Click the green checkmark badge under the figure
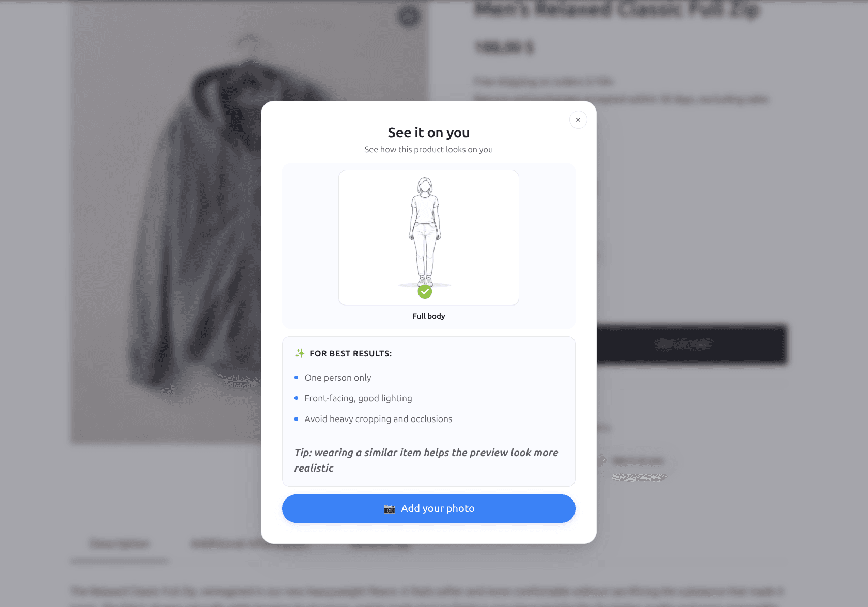 (425, 292)
